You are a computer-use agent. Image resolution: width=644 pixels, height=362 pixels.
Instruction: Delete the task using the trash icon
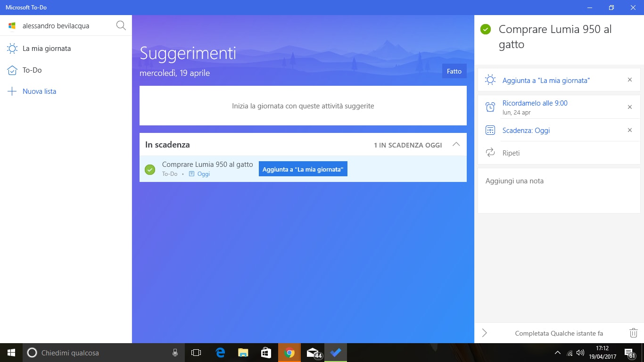(x=633, y=333)
